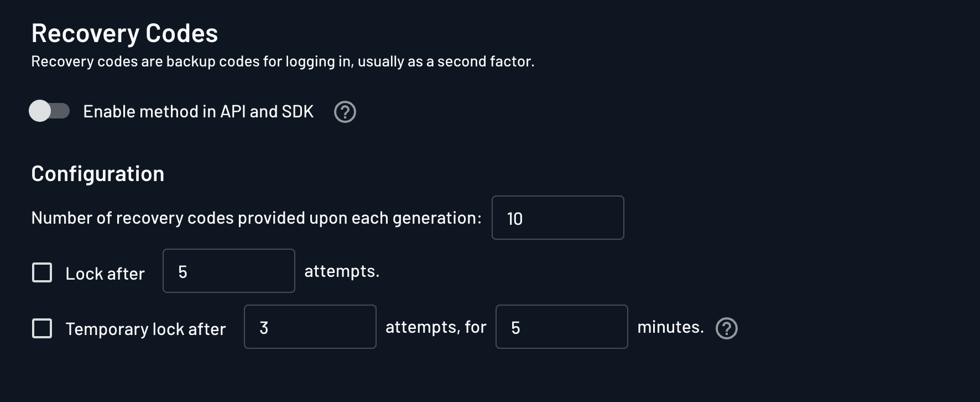This screenshot has width=980, height=402.
Task: Click the minutes duration field showing 5
Action: 561,327
